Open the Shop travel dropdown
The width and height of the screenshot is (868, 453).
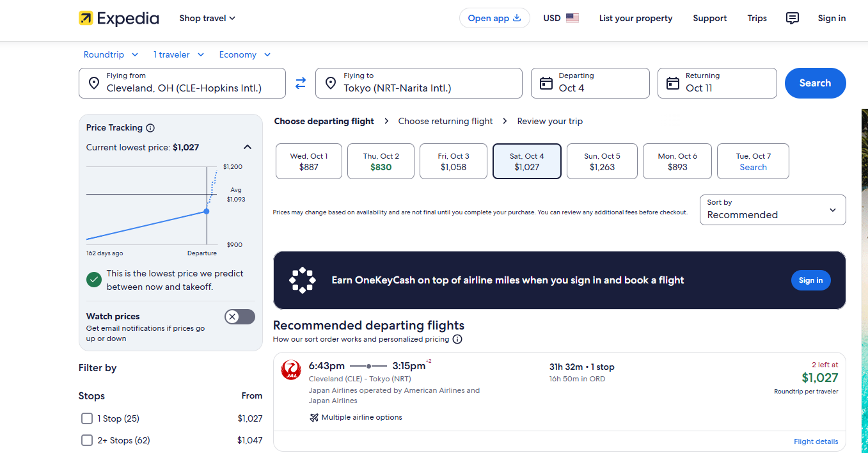[x=207, y=18]
